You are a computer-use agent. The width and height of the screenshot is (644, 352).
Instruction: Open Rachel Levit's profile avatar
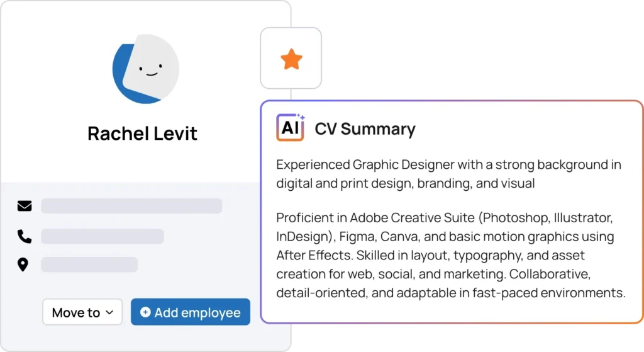(145, 69)
